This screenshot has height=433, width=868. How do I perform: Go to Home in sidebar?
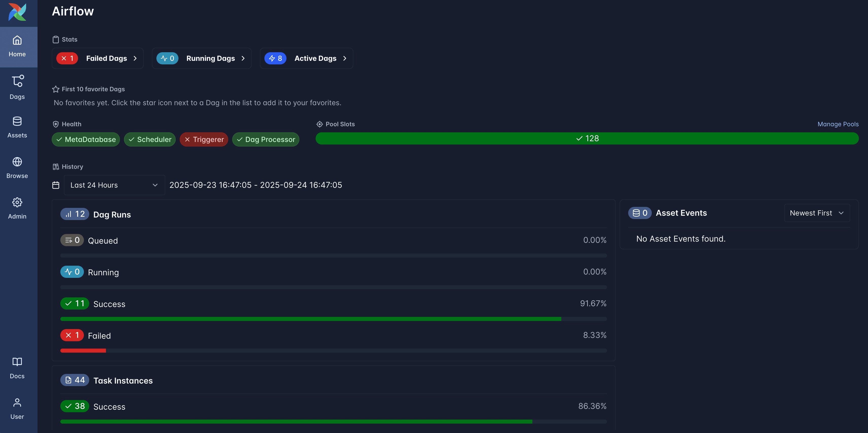[17, 46]
